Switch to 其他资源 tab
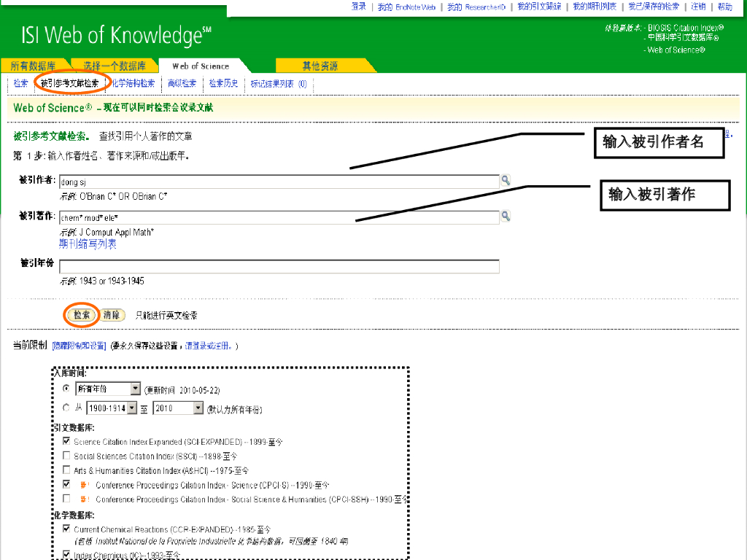Screen dimensions: 747x560 [320, 66]
